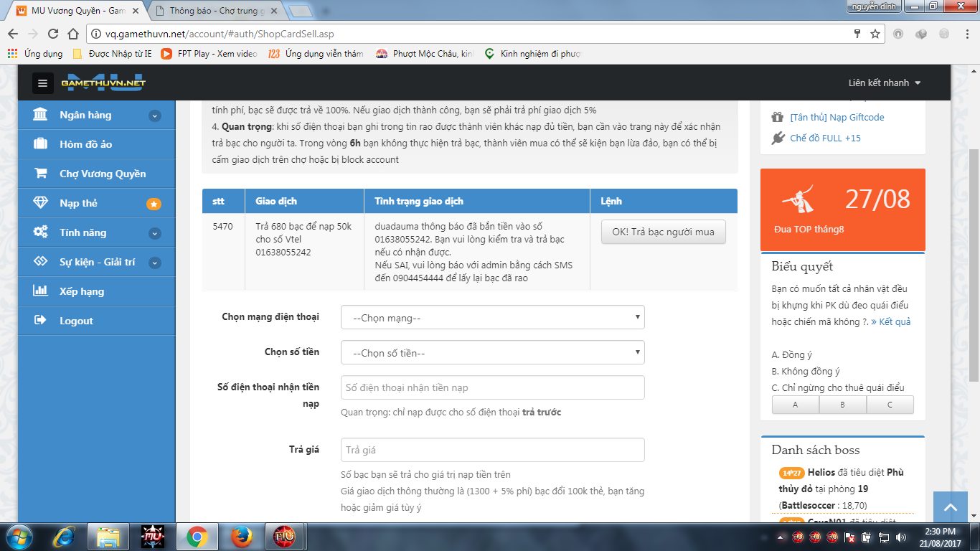Viewport: 980px width, 551px height.
Task: Click the hamburger menu icon in header
Action: point(42,83)
